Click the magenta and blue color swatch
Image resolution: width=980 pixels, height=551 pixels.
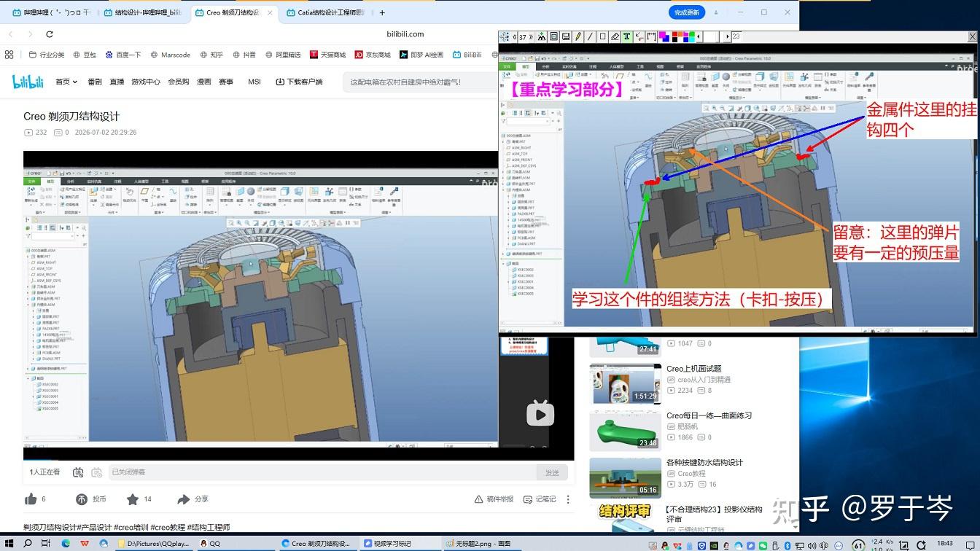point(664,36)
